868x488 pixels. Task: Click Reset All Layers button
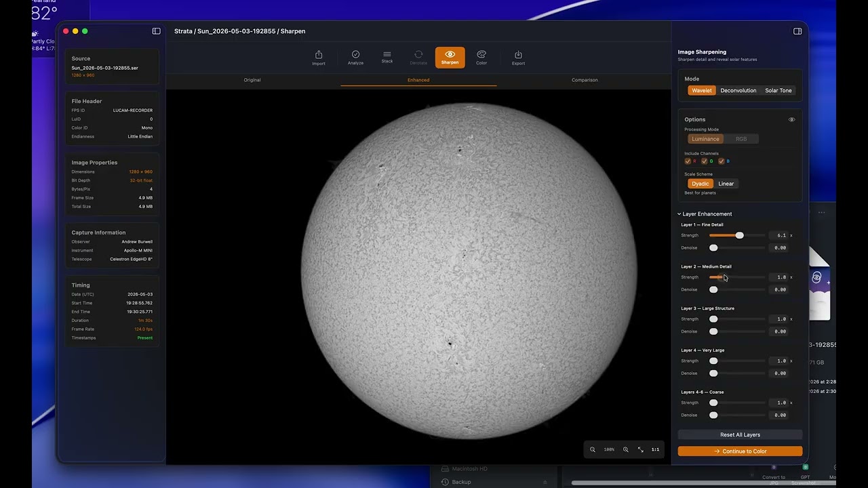coord(740,434)
